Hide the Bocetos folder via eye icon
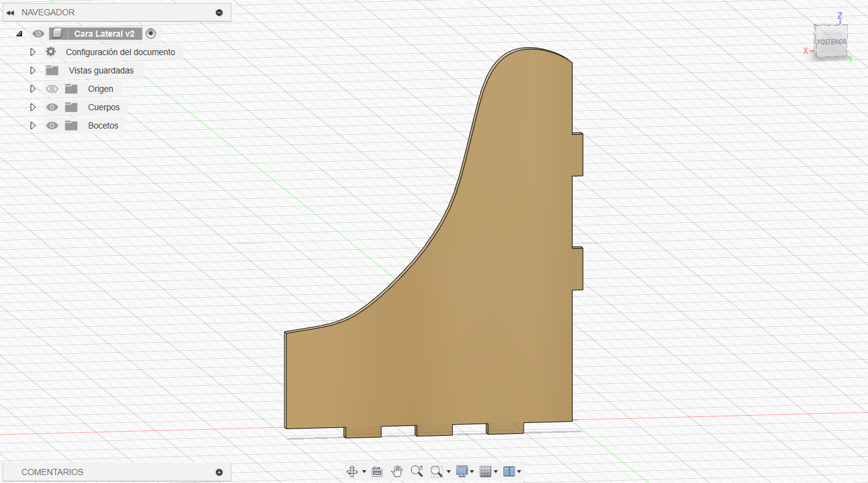The height and width of the screenshot is (483, 868). click(x=53, y=125)
